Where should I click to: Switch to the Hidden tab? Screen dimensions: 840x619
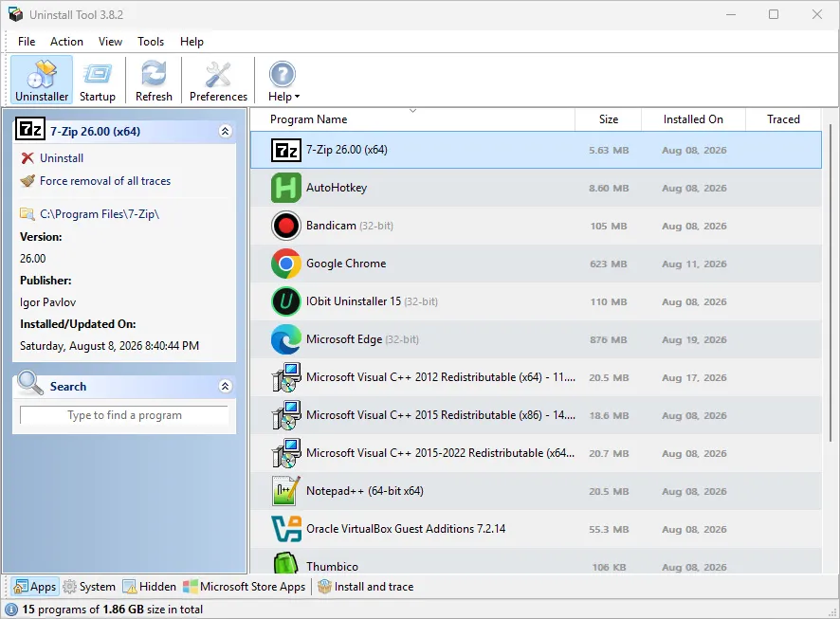[150, 587]
